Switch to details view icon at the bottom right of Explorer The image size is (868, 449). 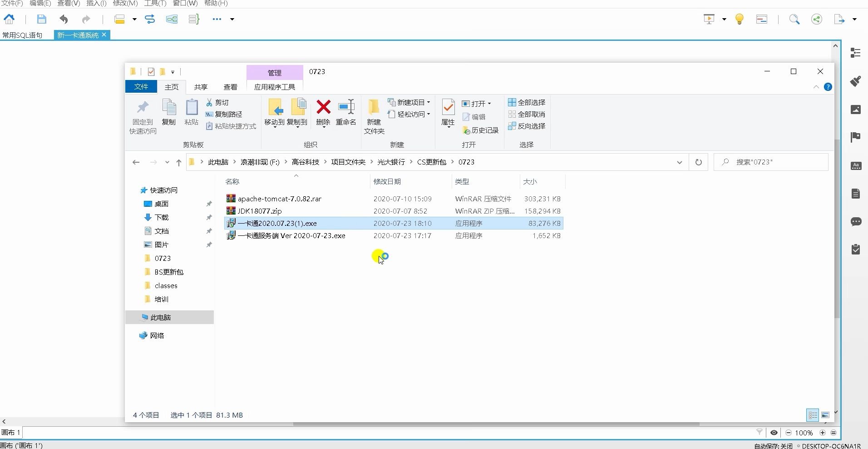pyautogui.click(x=813, y=415)
